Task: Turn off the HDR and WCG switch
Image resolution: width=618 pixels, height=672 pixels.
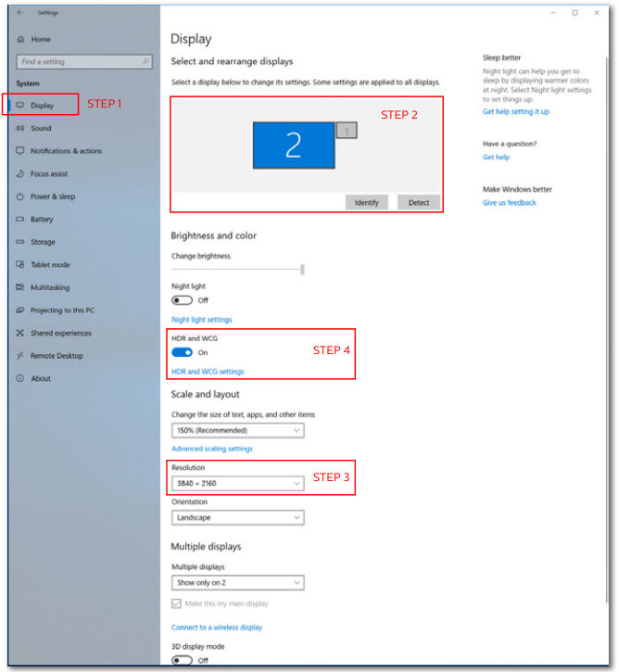Action: pos(182,353)
